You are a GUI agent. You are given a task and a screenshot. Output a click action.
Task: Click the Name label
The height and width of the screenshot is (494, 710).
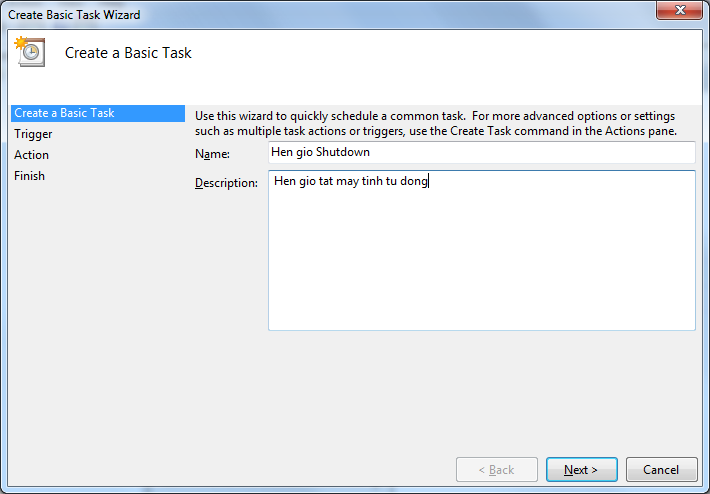point(212,154)
